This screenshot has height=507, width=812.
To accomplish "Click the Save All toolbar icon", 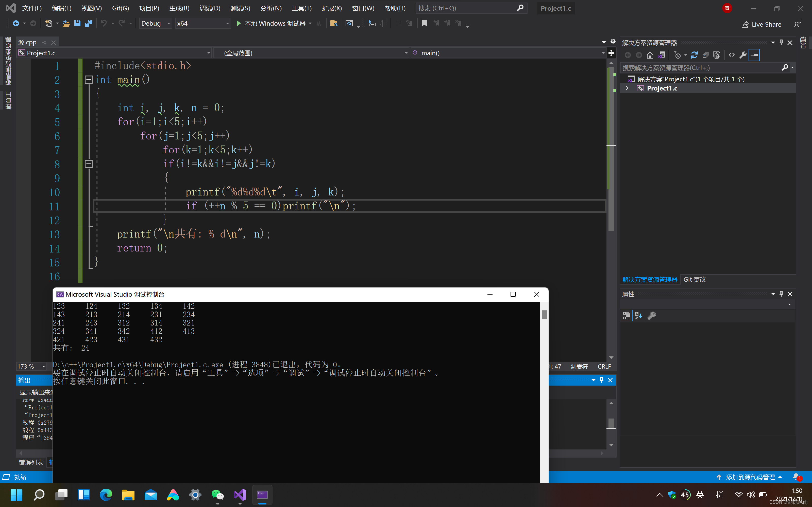I will click(89, 24).
